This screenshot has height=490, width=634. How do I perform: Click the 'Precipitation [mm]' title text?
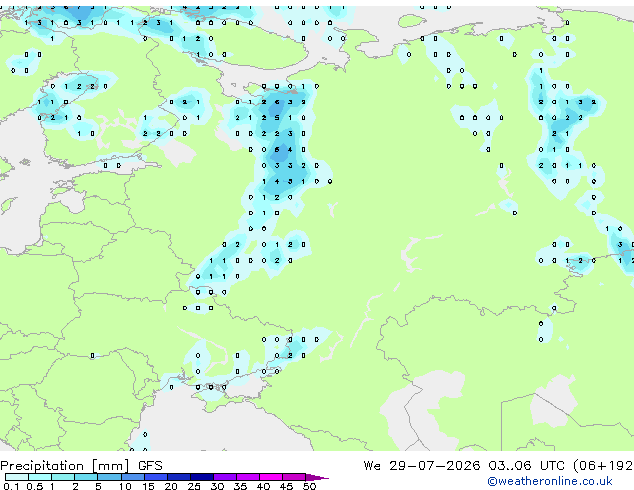tap(65, 466)
